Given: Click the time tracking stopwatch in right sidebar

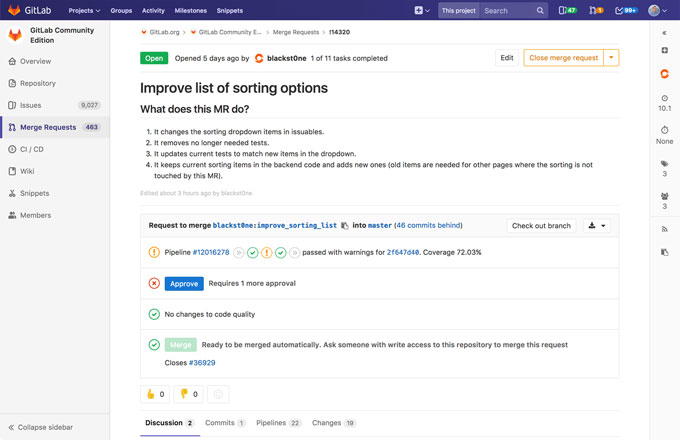Looking at the screenshot, I should pyautogui.click(x=665, y=130).
